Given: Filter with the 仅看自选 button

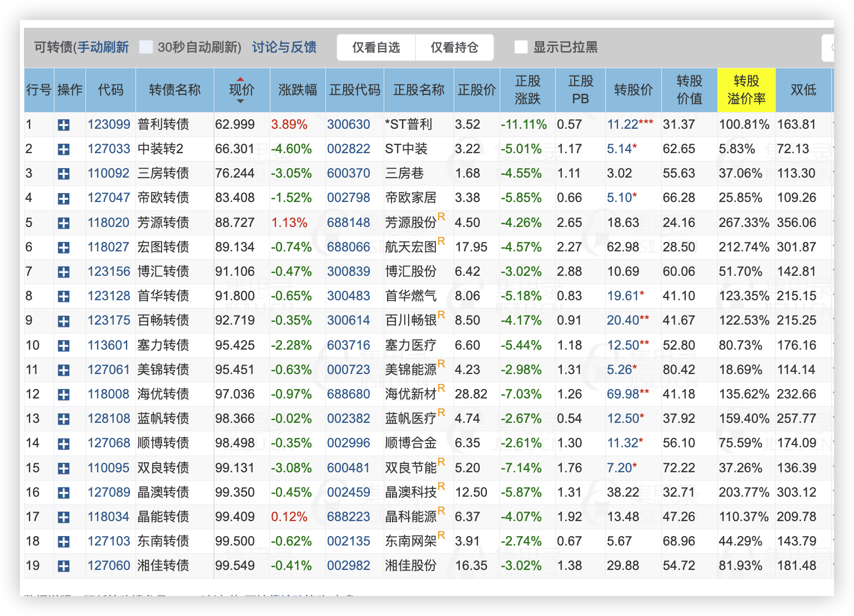Looking at the screenshot, I should click(x=376, y=48).
